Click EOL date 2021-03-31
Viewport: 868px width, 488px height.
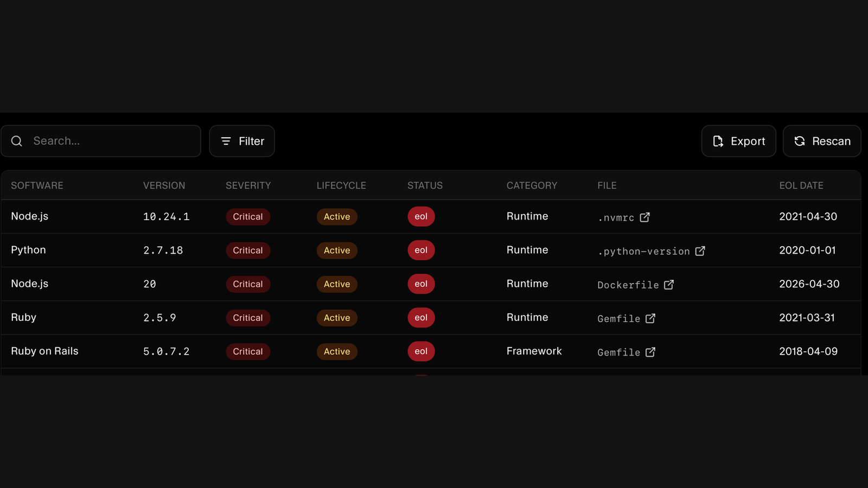click(x=807, y=317)
